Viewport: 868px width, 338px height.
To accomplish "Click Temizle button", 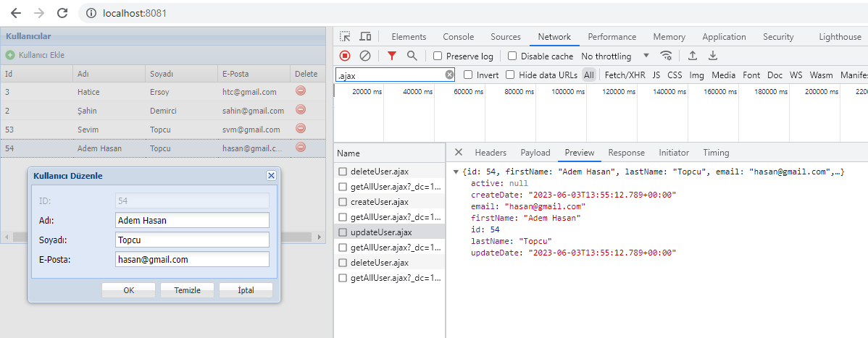I will (187, 290).
